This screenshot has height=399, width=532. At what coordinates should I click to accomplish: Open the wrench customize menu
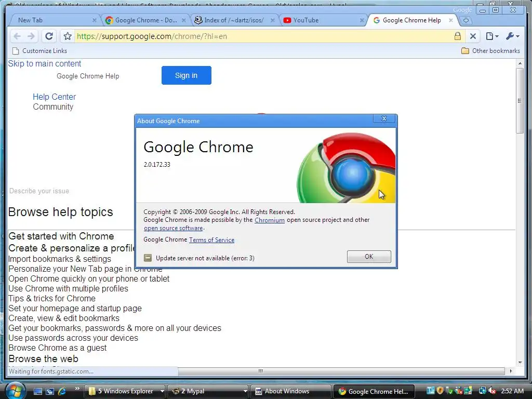point(512,36)
